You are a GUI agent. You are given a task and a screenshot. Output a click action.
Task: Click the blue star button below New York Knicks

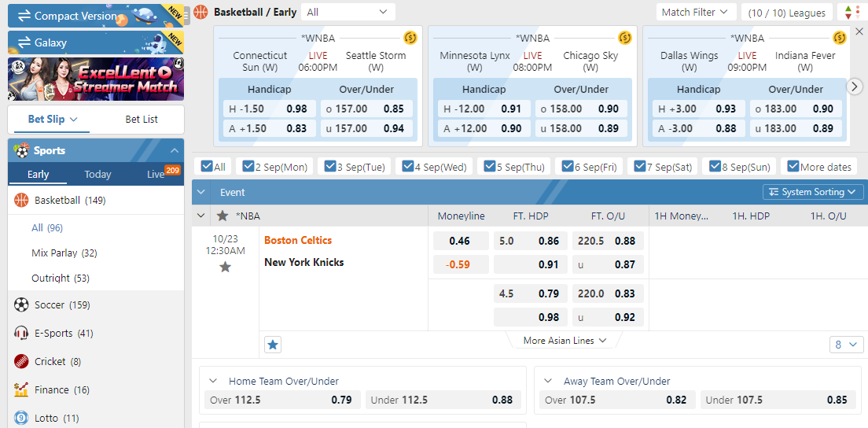point(273,345)
